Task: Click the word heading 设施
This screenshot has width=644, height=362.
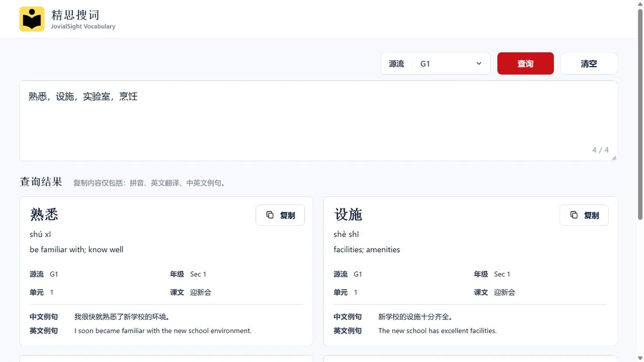Action: coord(348,215)
